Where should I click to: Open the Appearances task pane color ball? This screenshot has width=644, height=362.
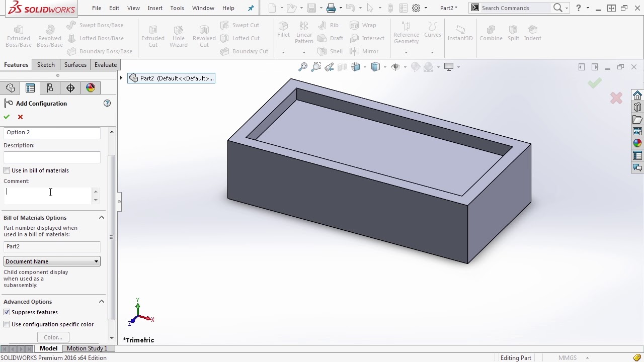pos(637,143)
